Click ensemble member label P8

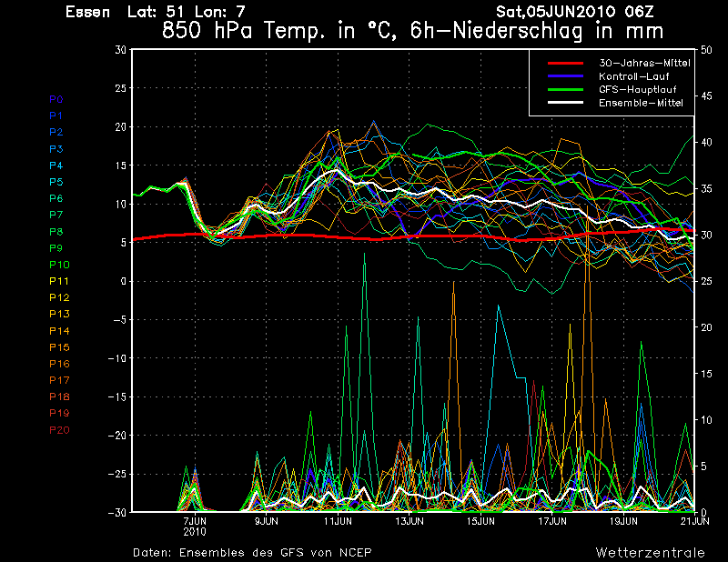pos(56,232)
